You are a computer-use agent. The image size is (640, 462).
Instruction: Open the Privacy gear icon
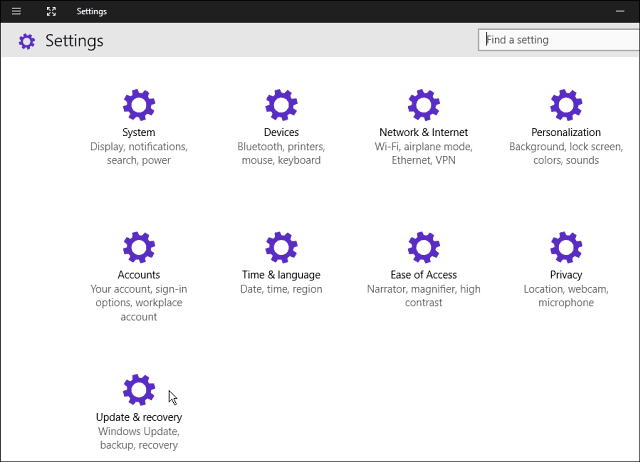[x=566, y=247]
